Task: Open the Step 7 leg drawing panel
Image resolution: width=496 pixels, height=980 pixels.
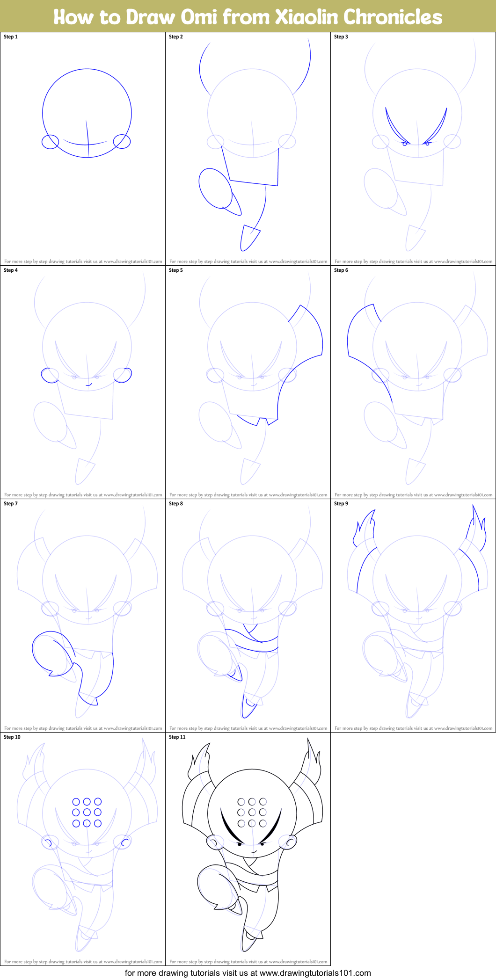Action: pyautogui.click(x=83, y=616)
